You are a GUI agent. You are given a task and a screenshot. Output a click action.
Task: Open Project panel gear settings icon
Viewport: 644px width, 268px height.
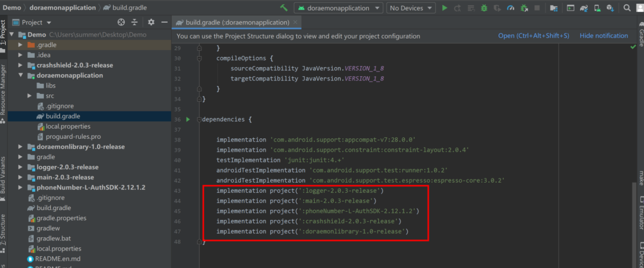coord(151,22)
